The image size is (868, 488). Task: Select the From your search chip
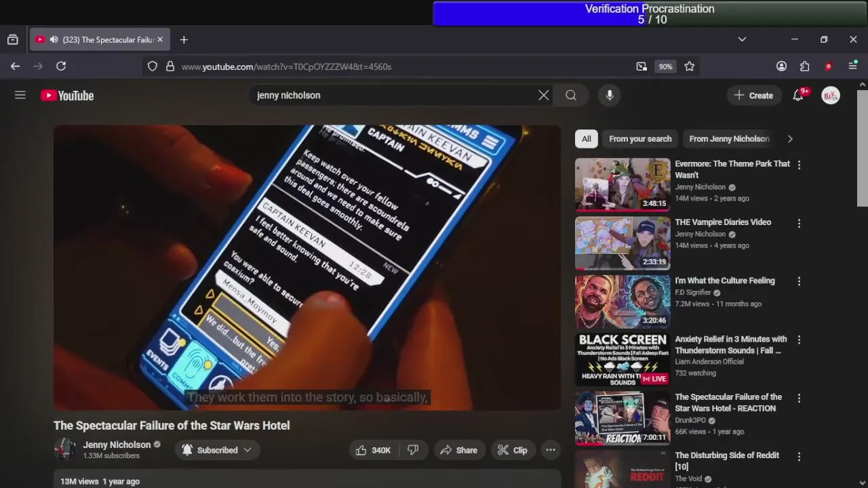tap(640, 139)
